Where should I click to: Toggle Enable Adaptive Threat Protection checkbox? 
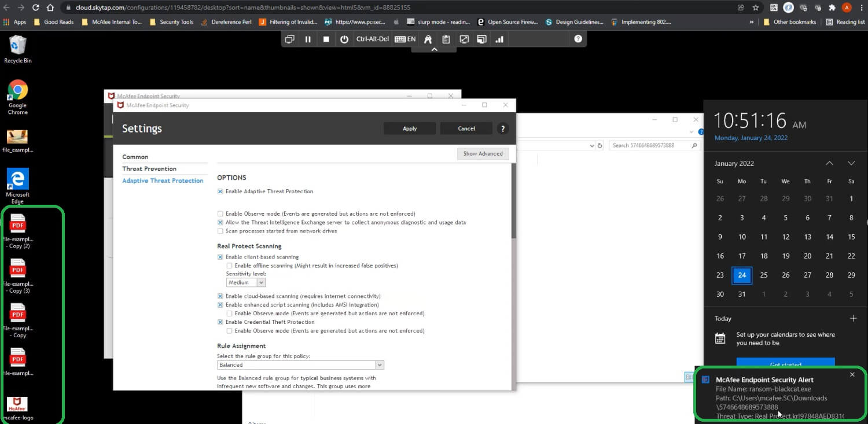point(220,191)
